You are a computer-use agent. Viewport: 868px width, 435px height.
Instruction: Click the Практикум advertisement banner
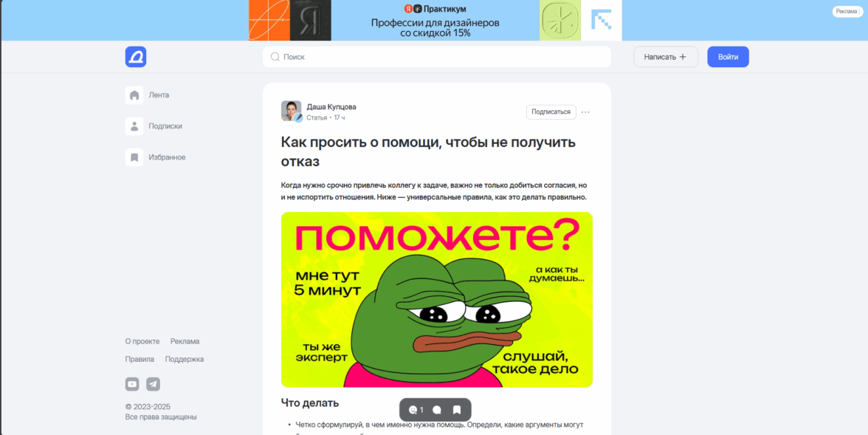[435, 21]
